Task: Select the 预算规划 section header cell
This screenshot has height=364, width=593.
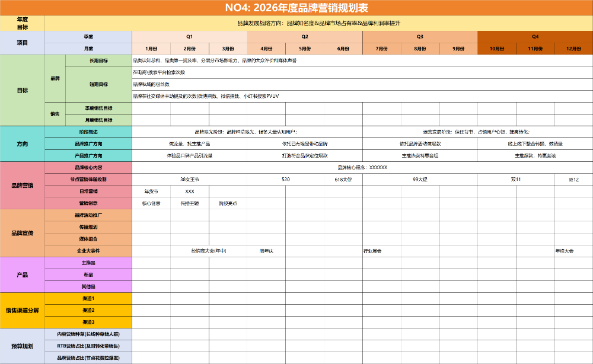Action: point(23,346)
